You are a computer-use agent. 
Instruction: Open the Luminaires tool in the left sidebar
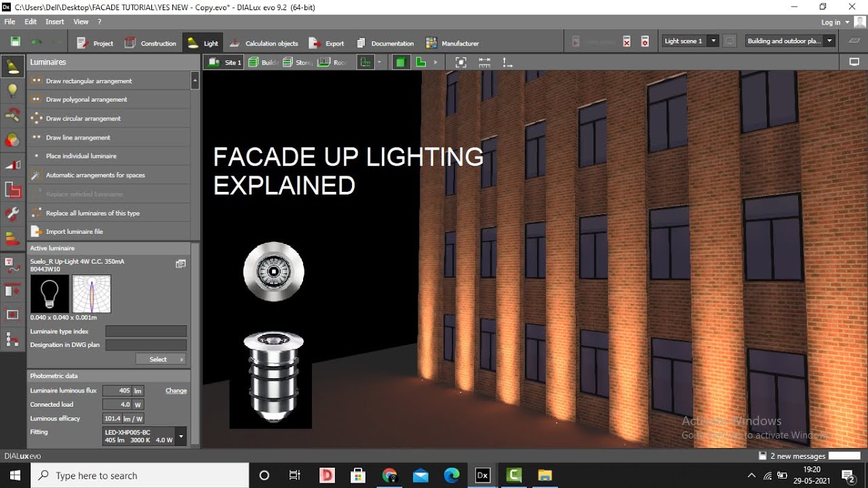[12, 66]
